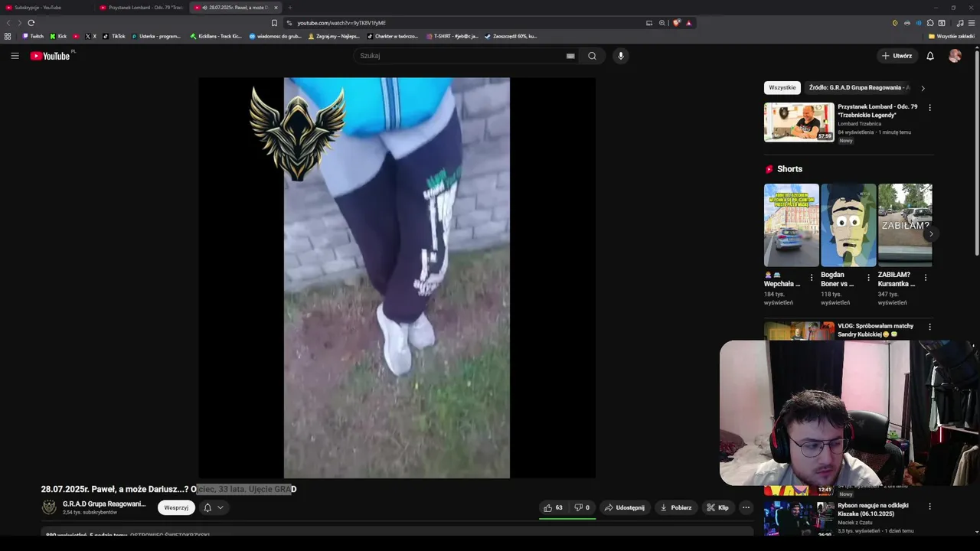
Task: Show next filter chips with arrow
Action: coord(923,88)
